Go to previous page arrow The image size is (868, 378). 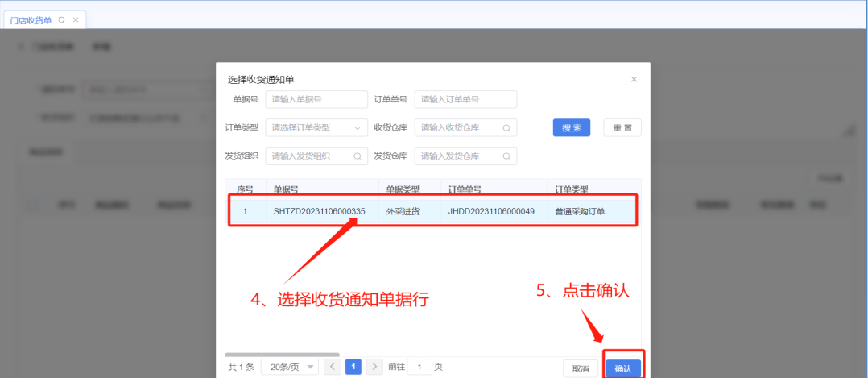[x=333, y=367]
